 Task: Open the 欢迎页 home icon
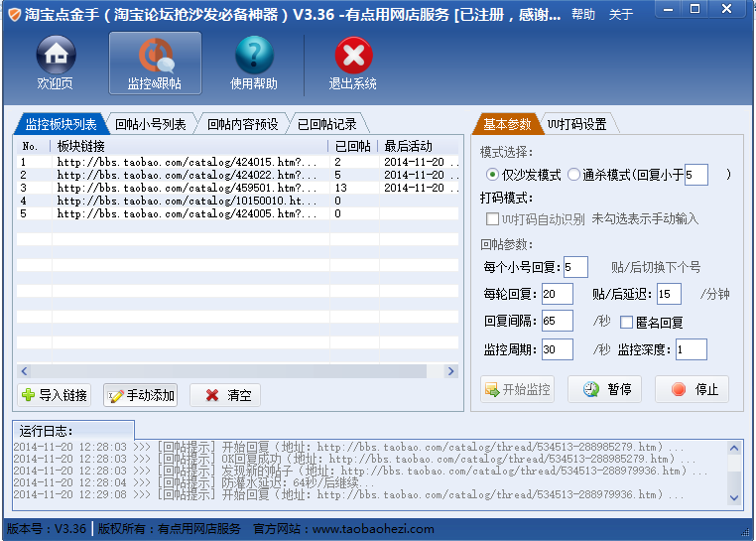pos(56,64)
